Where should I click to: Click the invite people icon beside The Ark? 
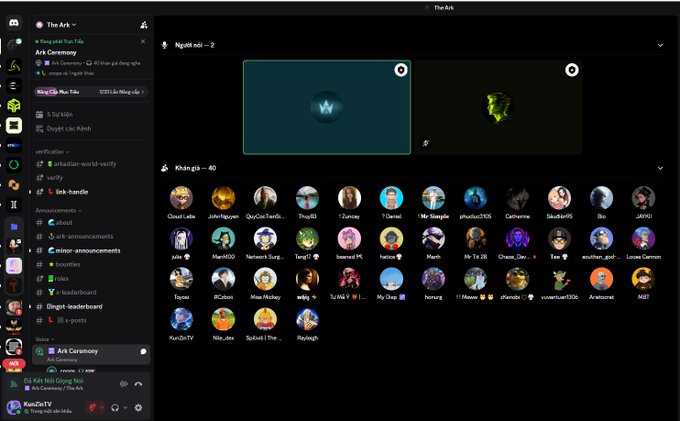tap(144, 25)
